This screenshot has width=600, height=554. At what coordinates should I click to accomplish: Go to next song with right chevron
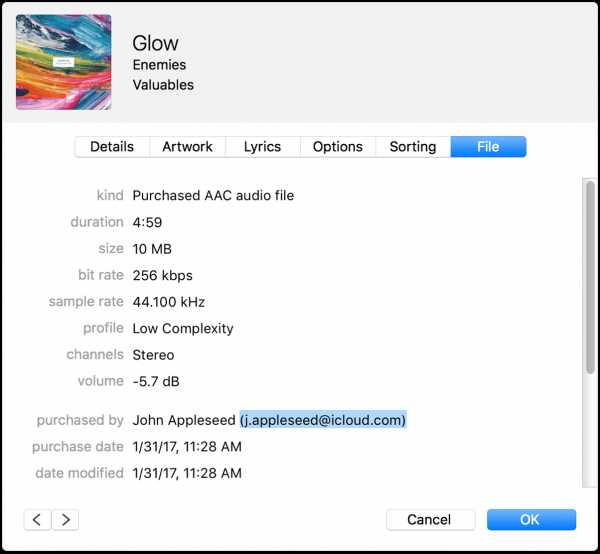pos(65,519)
